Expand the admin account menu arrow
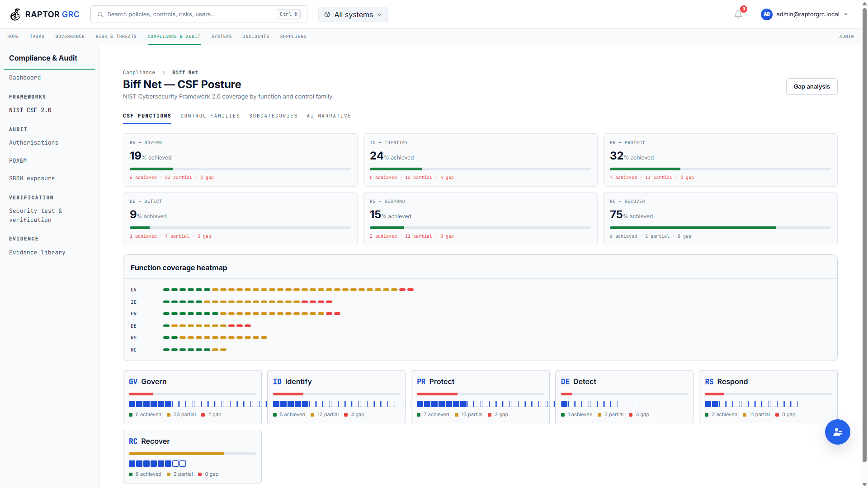The height and width of the screenshot is (488, 868). click(846, 14)
